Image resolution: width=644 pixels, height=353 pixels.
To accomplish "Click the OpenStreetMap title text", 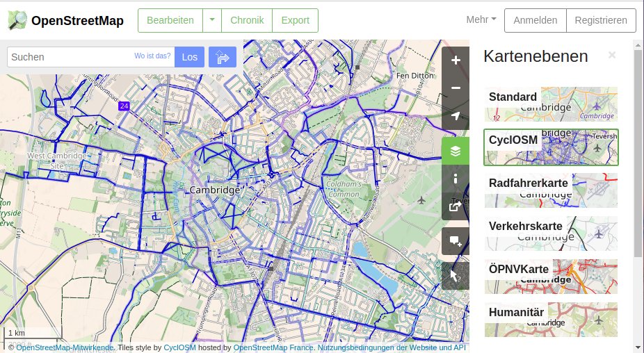I will coord(77,20).
